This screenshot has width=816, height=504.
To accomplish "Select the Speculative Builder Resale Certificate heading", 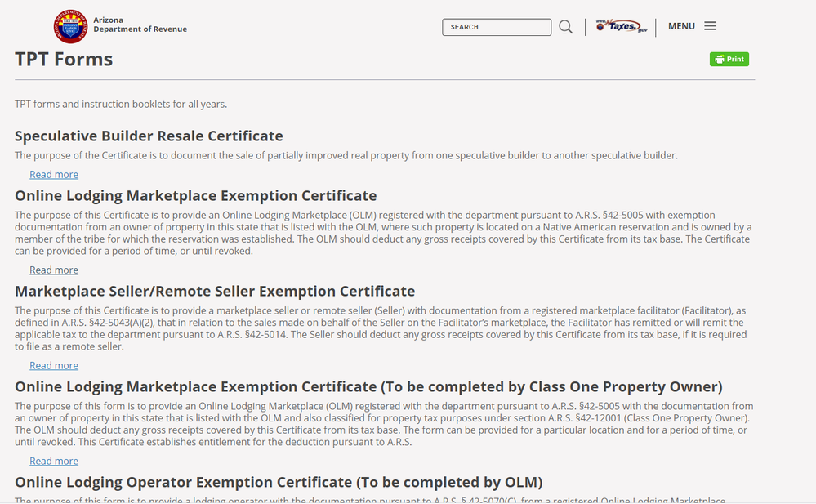I will [149, 136].
